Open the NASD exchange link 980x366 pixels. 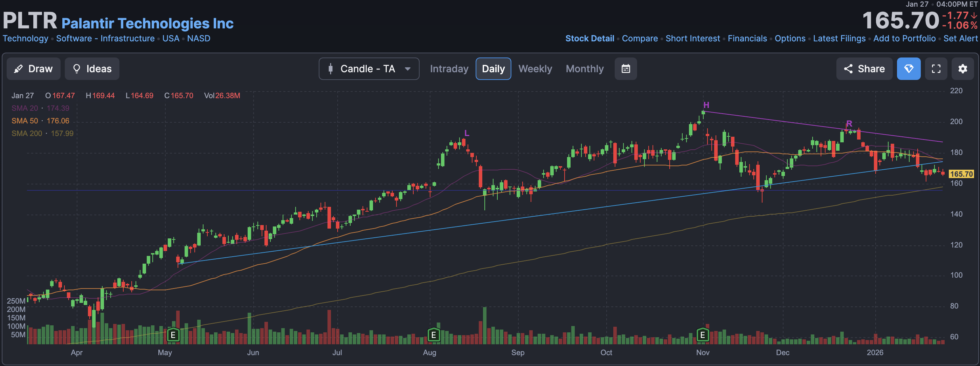point(199,39)
